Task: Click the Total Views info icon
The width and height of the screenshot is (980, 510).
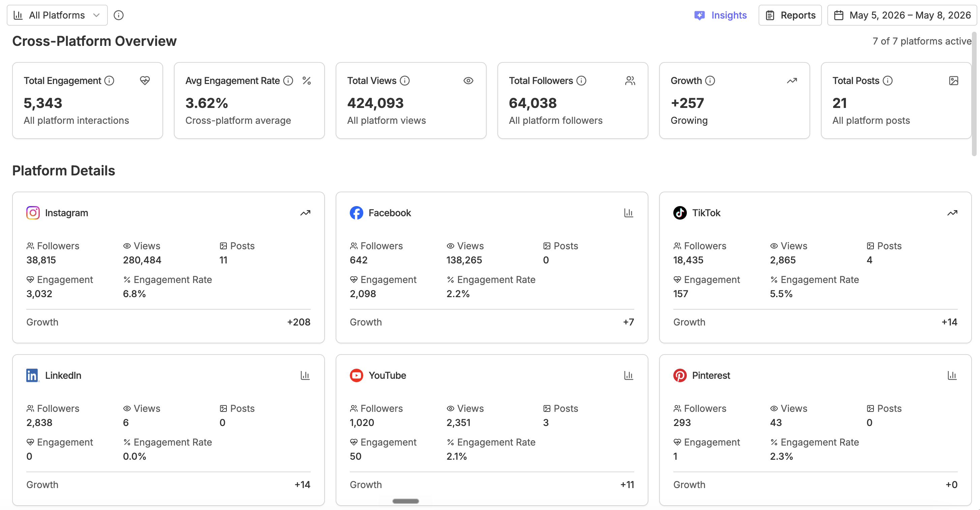Action: click(405, 81)
